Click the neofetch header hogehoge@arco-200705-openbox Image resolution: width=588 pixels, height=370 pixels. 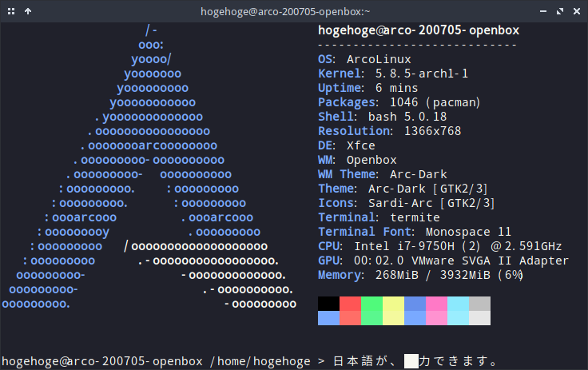(x=419, y=30)
